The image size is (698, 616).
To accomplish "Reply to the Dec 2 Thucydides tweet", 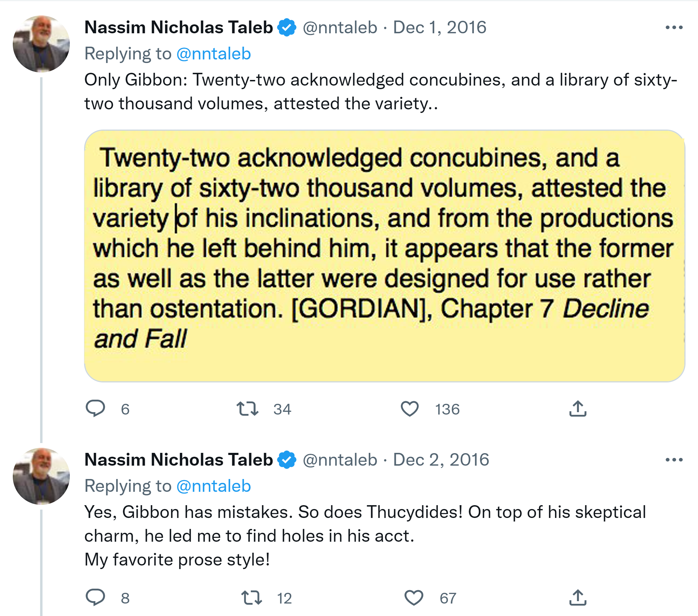I will tap(95, 598).
